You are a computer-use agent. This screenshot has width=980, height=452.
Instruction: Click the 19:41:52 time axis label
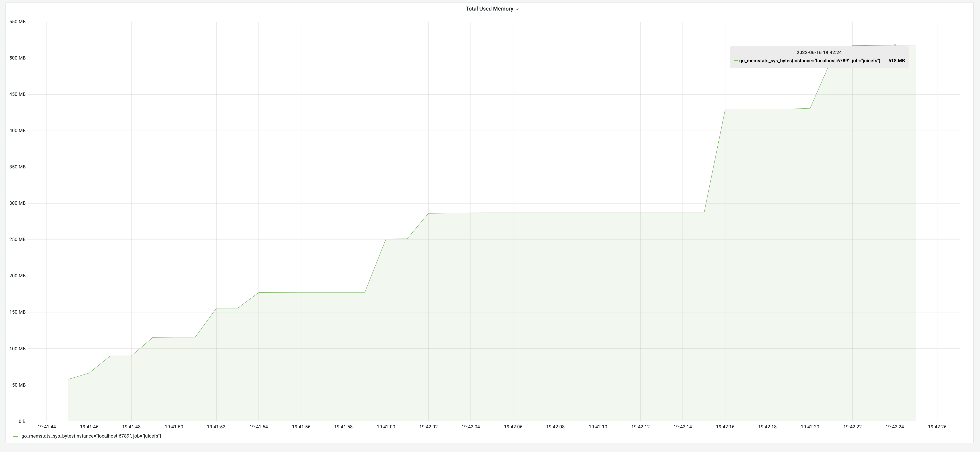pos(216,427)
